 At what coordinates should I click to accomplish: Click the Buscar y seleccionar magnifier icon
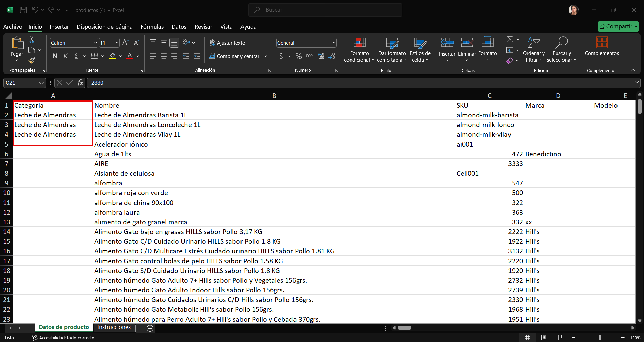[x=561, y=42]
